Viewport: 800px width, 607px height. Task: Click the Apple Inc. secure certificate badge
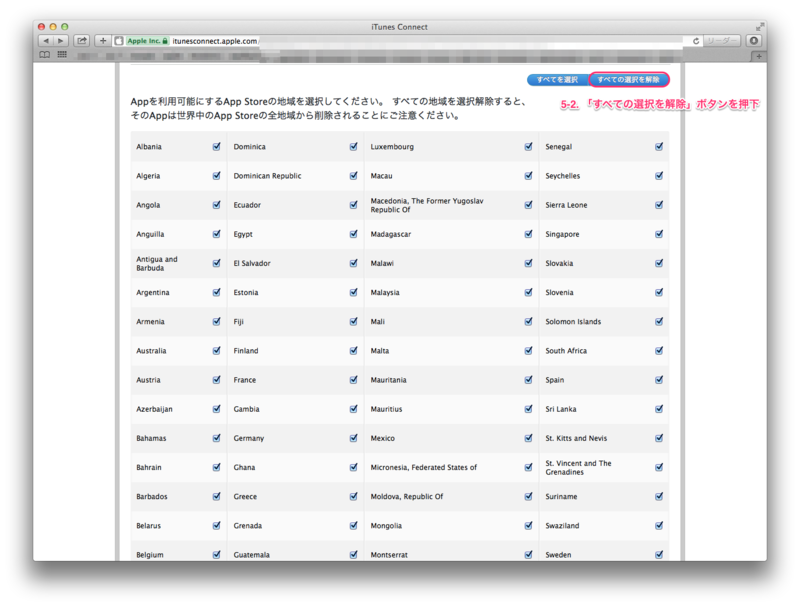(x=147, y=41)
